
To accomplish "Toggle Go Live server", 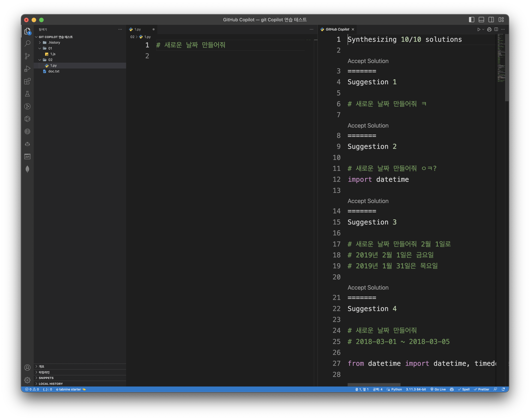I will click(x=438, y=389).
